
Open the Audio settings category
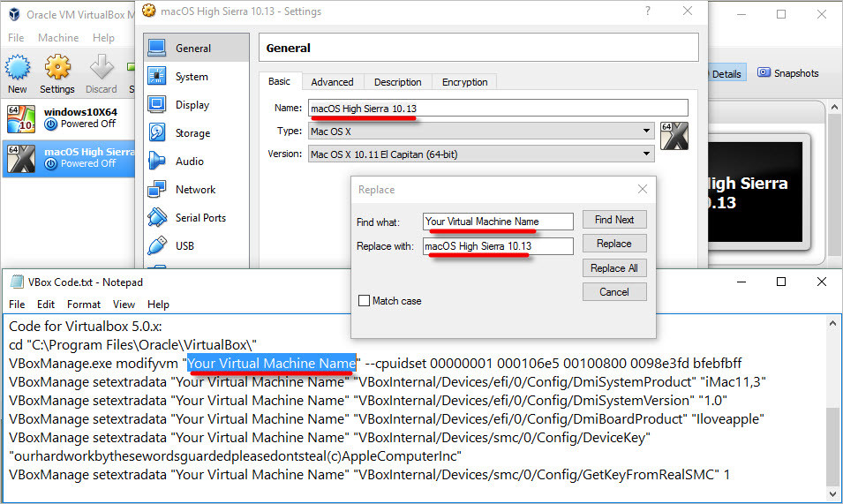196,162
